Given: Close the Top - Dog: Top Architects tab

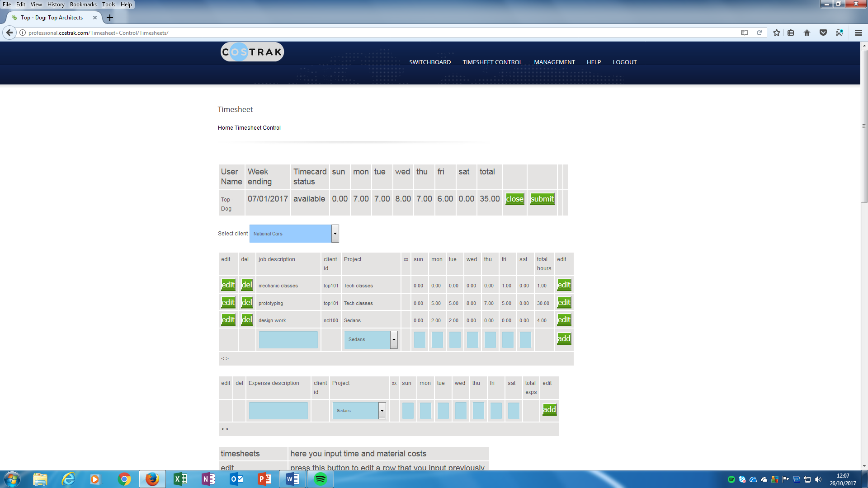Looking at the screenshot, I should pyautogui.click(x=95, y=18).
